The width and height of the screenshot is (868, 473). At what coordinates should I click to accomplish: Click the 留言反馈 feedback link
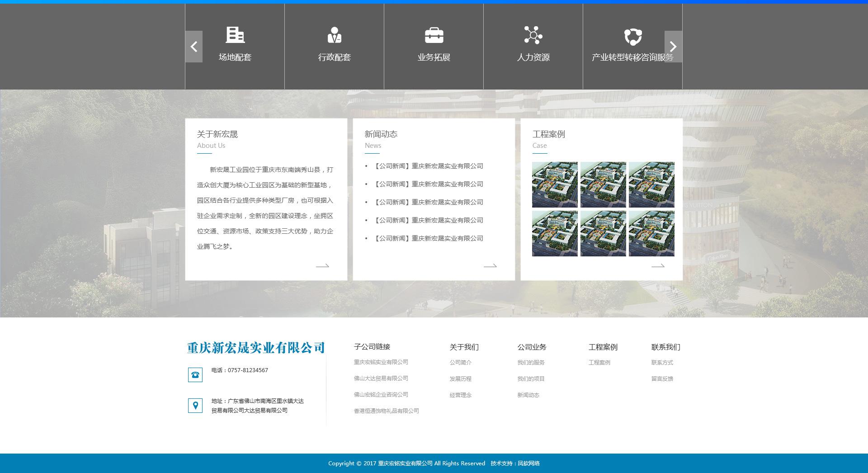tap(662, 379)
